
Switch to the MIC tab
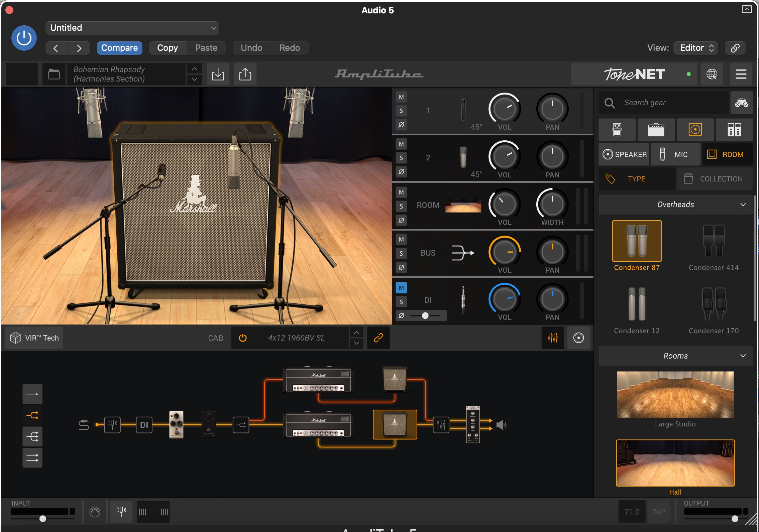pos(675,154)
